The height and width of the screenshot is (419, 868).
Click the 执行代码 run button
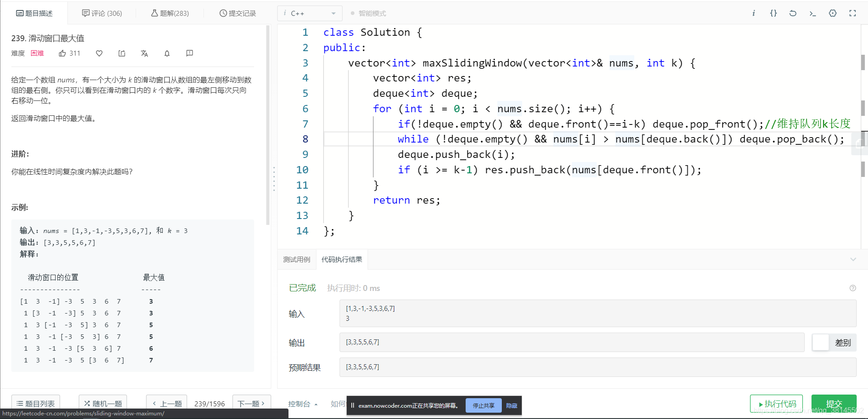(776, 404)
